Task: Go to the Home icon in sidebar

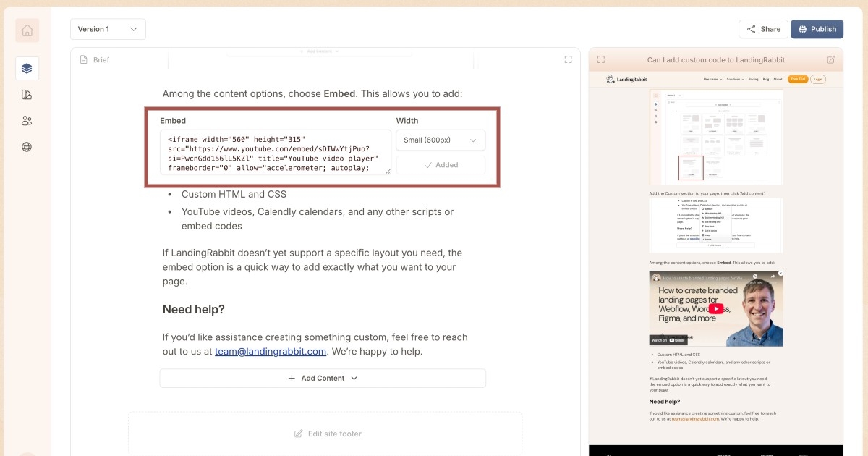Action: tap(27, 30)
